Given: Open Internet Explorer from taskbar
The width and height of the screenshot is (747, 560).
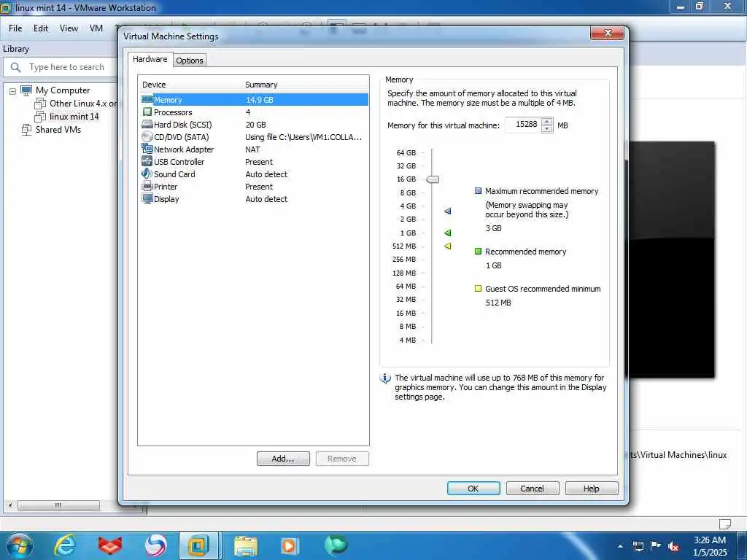Looking at the screenshot, I should click(x=65, y=545).
